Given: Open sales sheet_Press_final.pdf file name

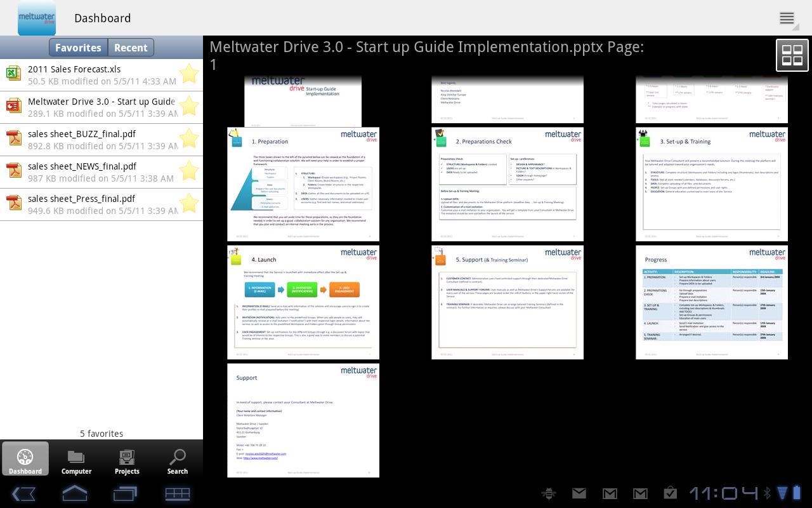Looking at the screenshot, I should click(x=82, y=199).
